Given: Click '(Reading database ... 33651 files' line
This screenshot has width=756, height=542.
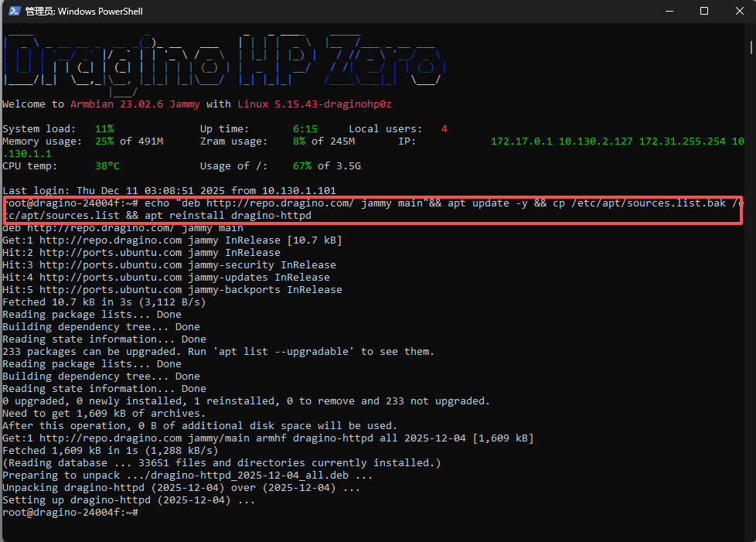Looking at the screenshot, I should 222,463.
